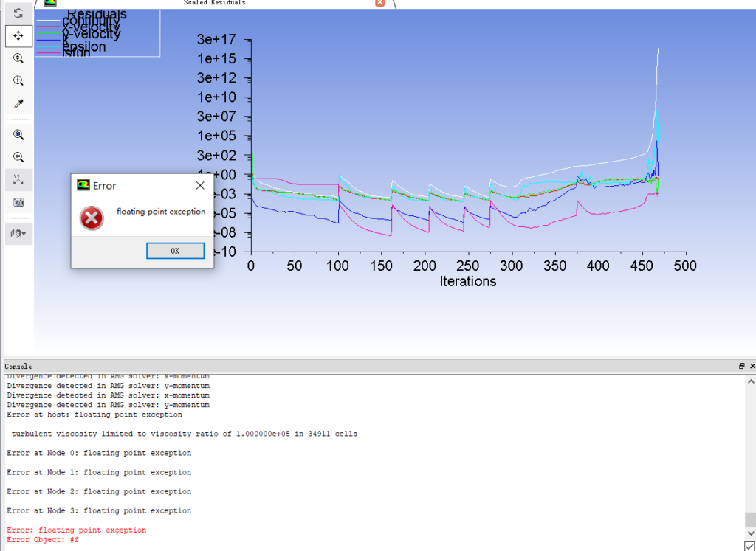Close the Scaled Residuals tab

[x=380, y=2]
